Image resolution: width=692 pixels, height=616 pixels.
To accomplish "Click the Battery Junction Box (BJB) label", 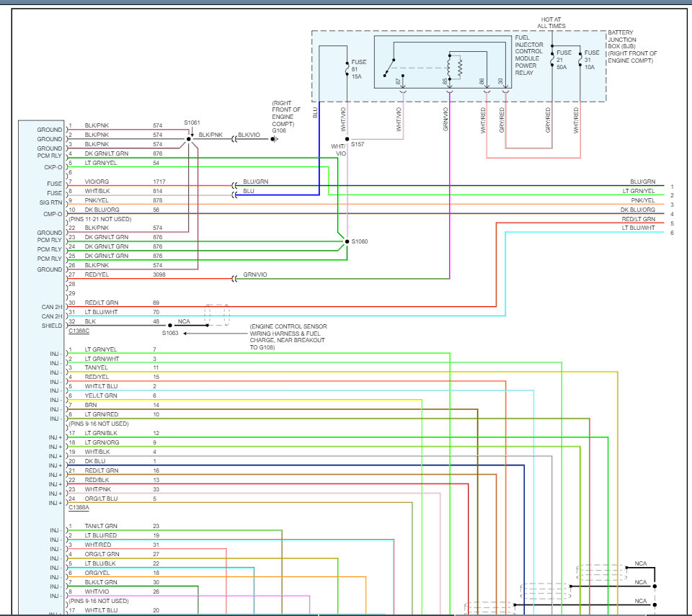I will tap(632, 47).
